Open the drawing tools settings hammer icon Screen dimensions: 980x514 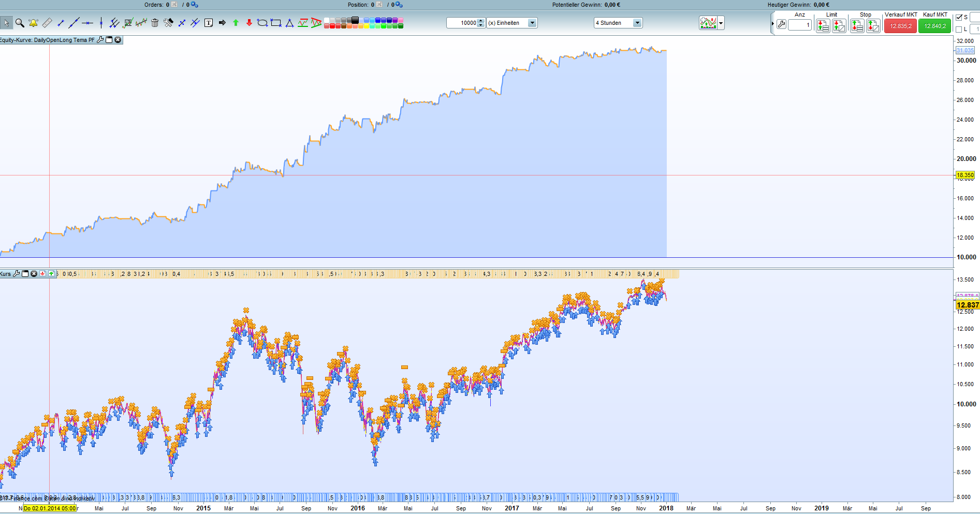(168, 23)
